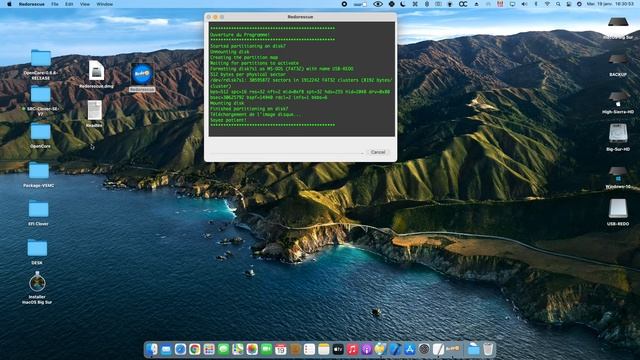Select the OpenCore-0.6.6-RELEASE folder icon
The image size is (640, 360).
click(x=40, y=59)
